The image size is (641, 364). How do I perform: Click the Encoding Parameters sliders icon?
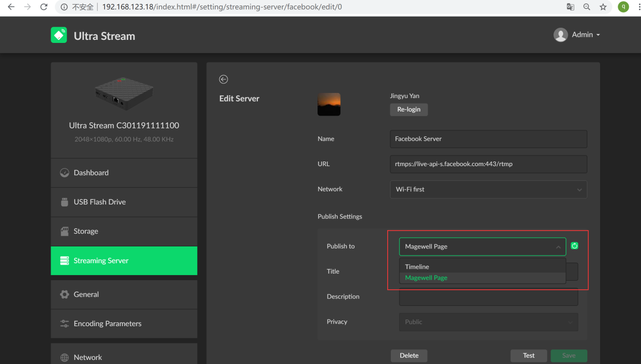pos(64,324)
